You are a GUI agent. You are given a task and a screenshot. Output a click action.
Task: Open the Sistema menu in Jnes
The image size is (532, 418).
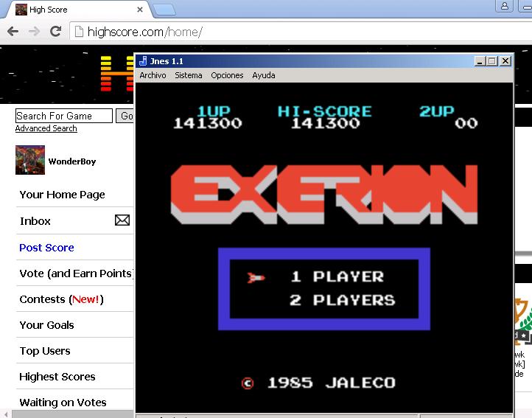pos(189,75)
